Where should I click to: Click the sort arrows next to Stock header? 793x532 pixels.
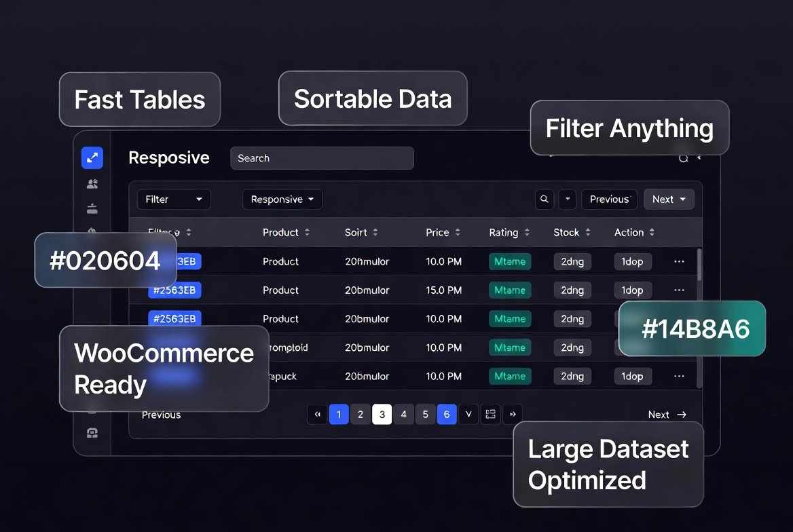coord(588,232)
